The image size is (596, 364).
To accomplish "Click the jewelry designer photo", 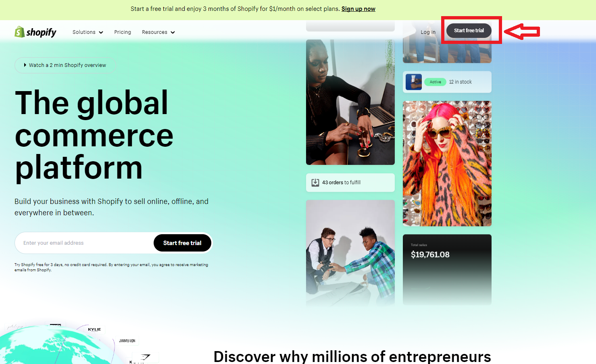I will [350, 102].
